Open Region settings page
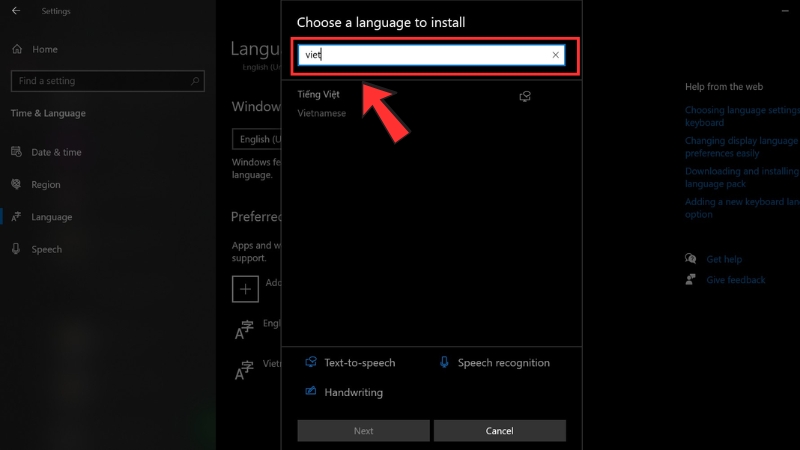The image size is (800, 450). [46, 185]
